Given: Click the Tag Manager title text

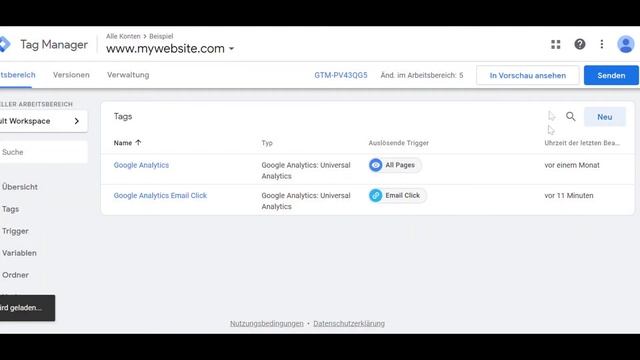Looking at the screenshot, I should [x=54, y=44].
